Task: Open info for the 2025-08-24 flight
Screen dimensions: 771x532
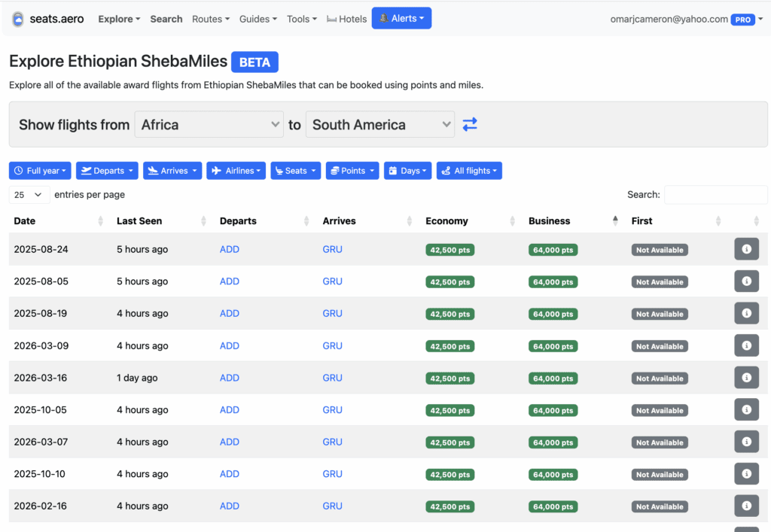Action: (746, 249)
